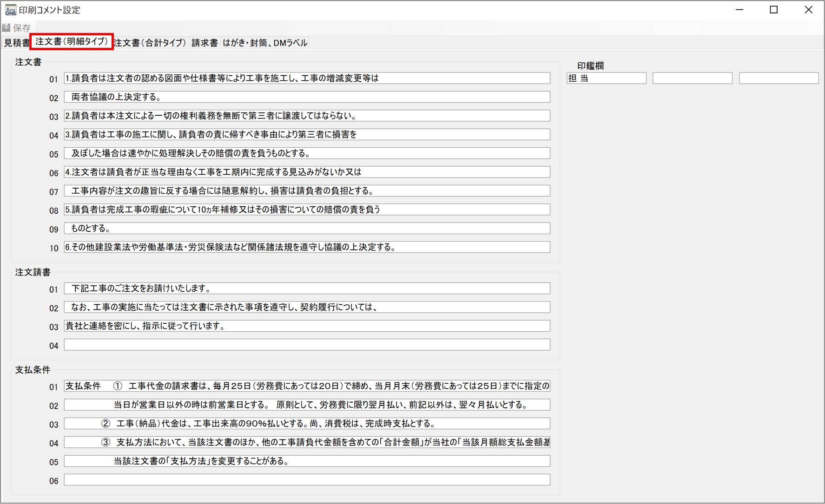
Task: Click the third empty 印鑑欄 field
Action: 779,78
